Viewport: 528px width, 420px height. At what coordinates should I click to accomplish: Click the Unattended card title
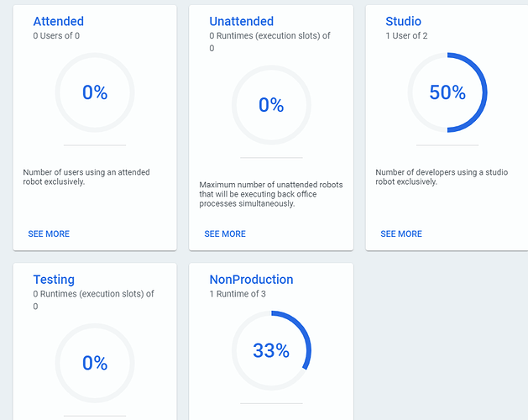pos(241,21)
